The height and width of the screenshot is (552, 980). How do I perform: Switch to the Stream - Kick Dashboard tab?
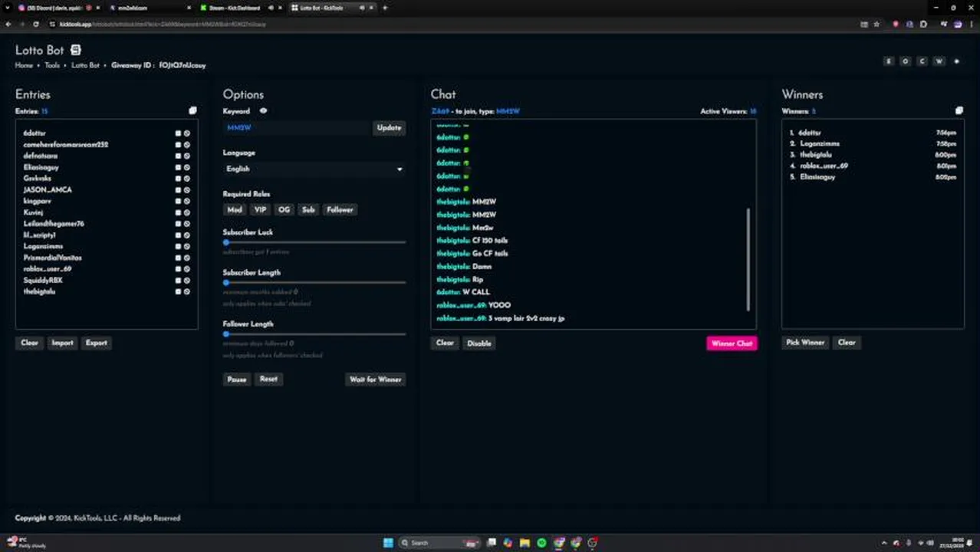(239, 8)
